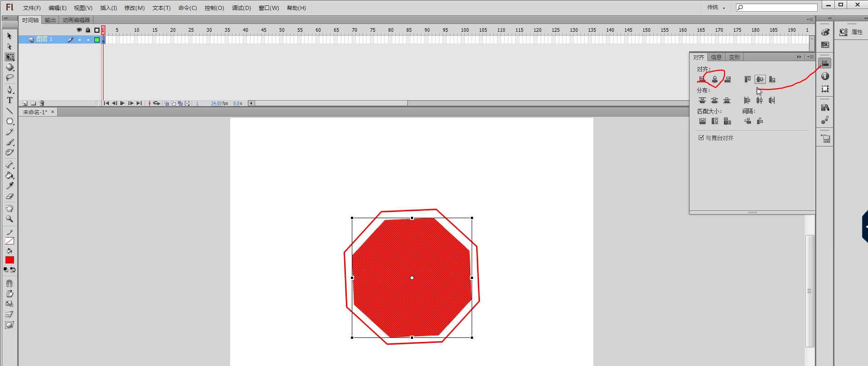Viewport: 868px width, 366px height.
Task: Select the Eyedropper tool
Action: tap(10, 185)
